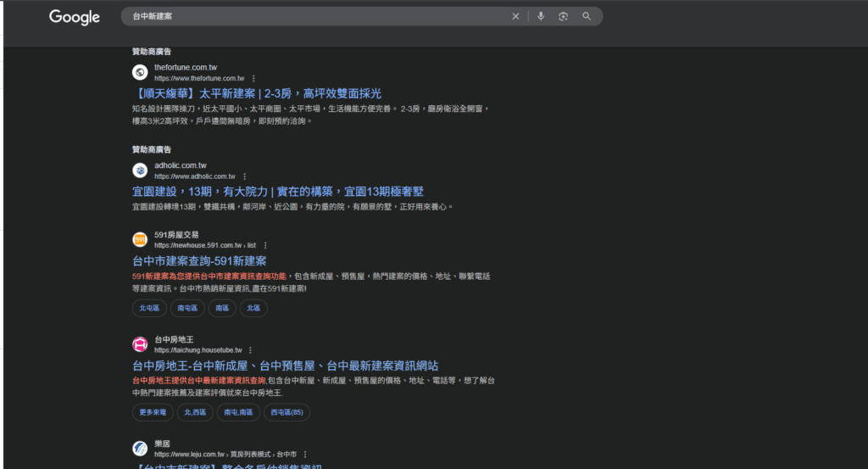
Task: Open more options for 591 newhouse result
Action: 265,245
